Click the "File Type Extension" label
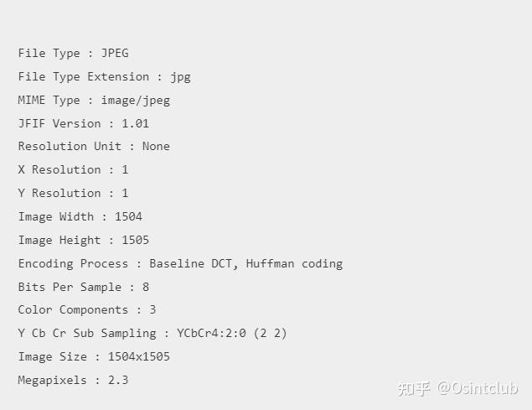The image size is (532, 410). 83,76
